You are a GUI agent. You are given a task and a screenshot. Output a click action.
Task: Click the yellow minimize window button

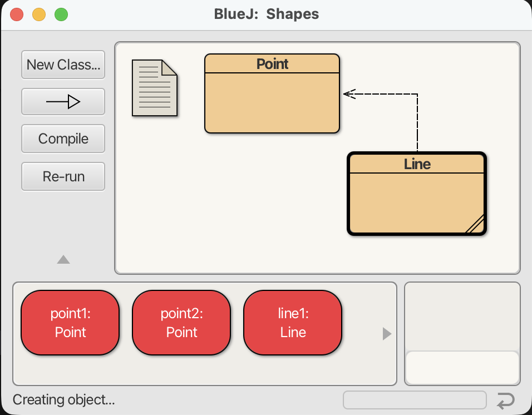click(x=39, y=14)
